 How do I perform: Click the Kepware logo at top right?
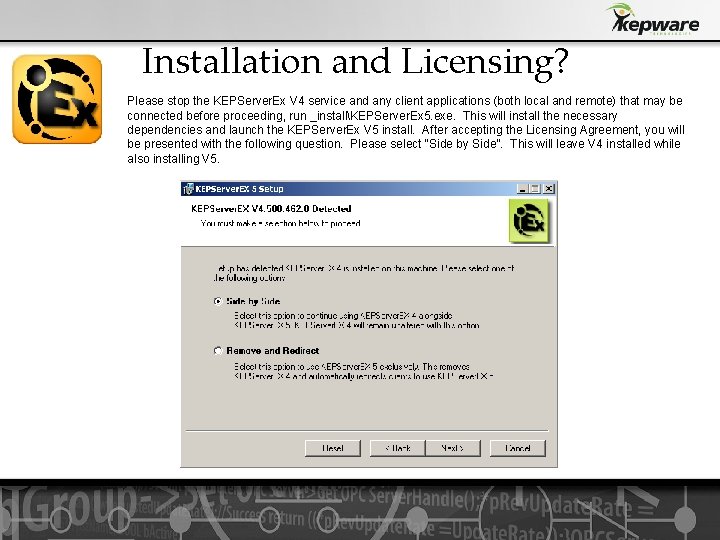coord(654,20)
